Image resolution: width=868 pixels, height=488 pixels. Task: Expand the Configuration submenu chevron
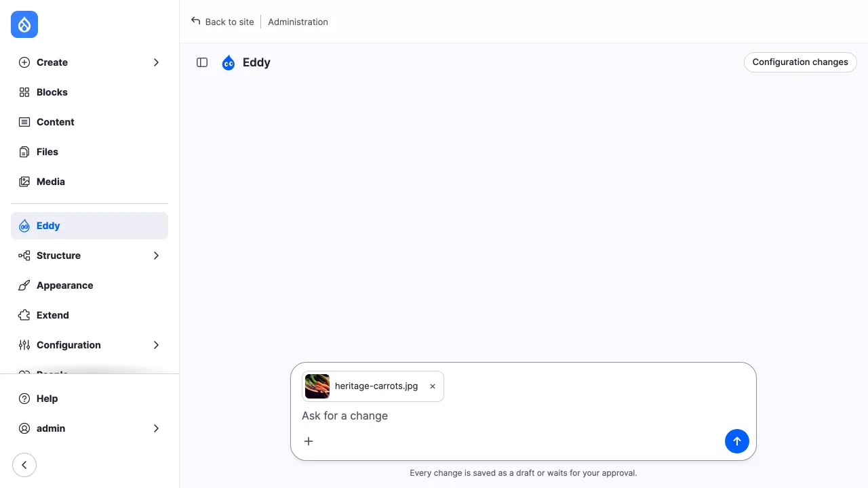click(x=156, y=345)
